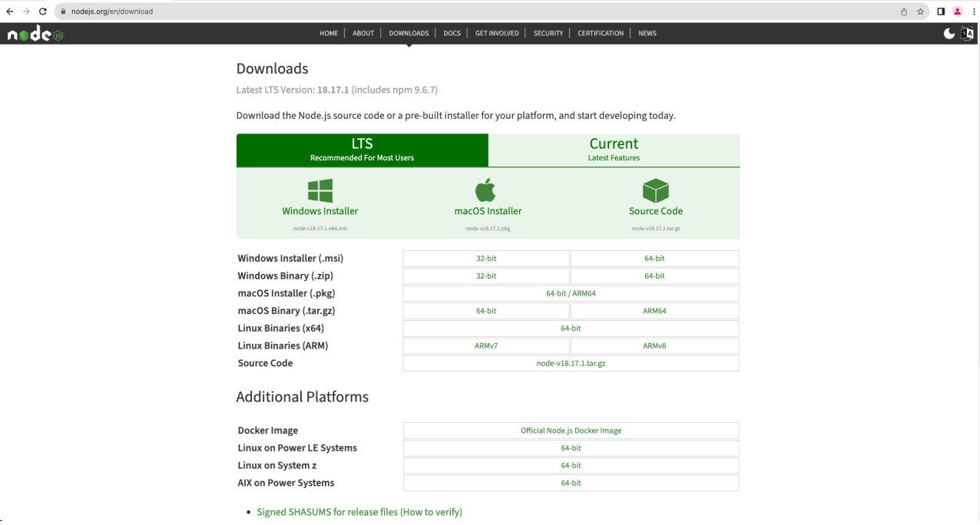
Task: Open the NEWS nav item
Action: pos(647,33)
